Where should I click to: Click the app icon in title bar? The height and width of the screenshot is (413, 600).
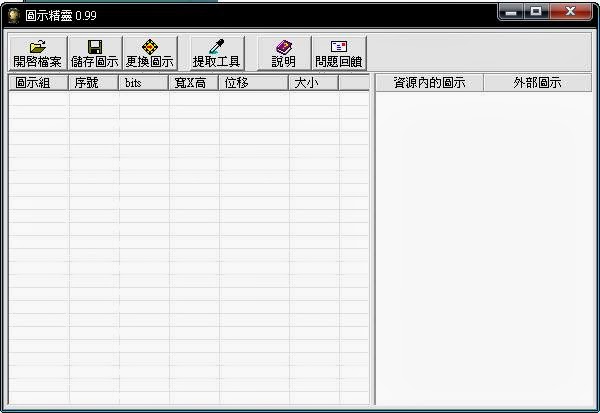coord(14,16)
